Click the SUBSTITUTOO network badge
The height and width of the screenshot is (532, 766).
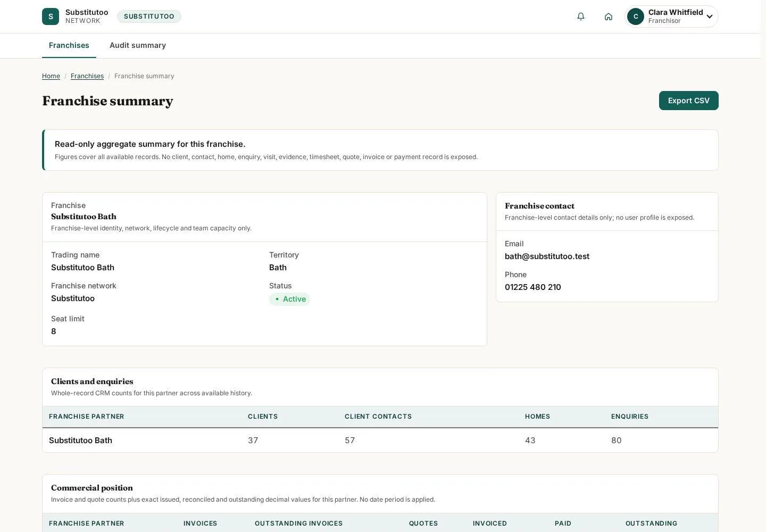click(149, 16)
